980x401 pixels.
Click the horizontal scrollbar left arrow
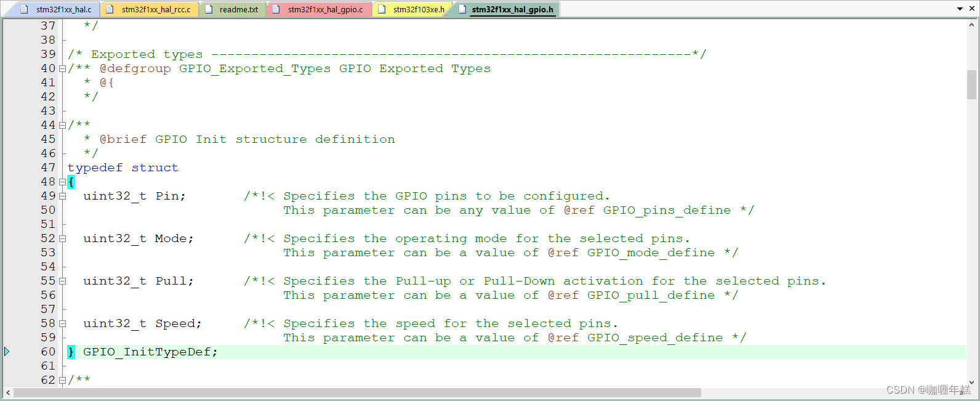click(x=8, y=393)
